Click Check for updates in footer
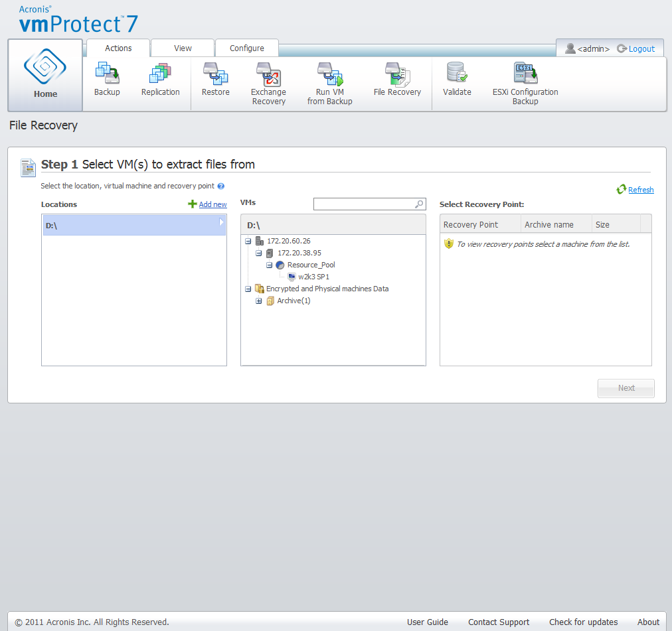The height and width of the screenshot is (631, 672). tap(583, 622)
